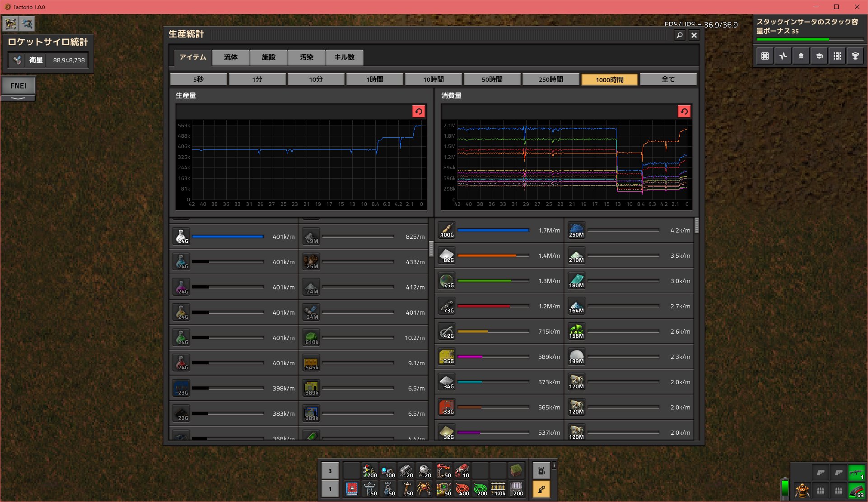The image size is (868, 502).
Task: Click the satellite toggle icon at top-left
Action: click(27, 23)
